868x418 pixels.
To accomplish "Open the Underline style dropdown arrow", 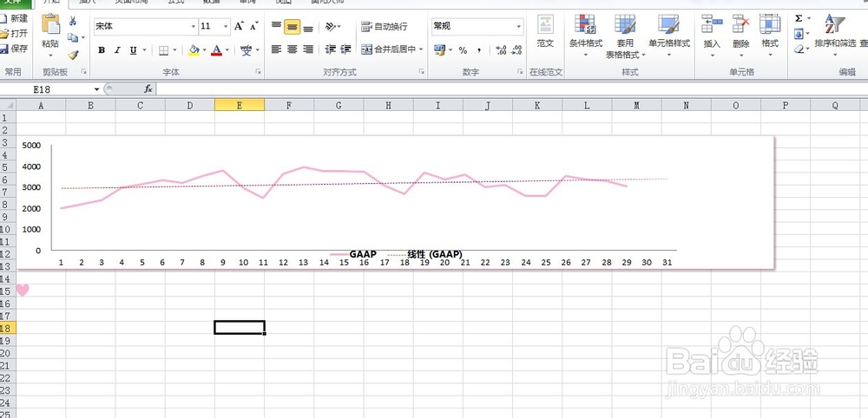I will [x=144, y=50].
